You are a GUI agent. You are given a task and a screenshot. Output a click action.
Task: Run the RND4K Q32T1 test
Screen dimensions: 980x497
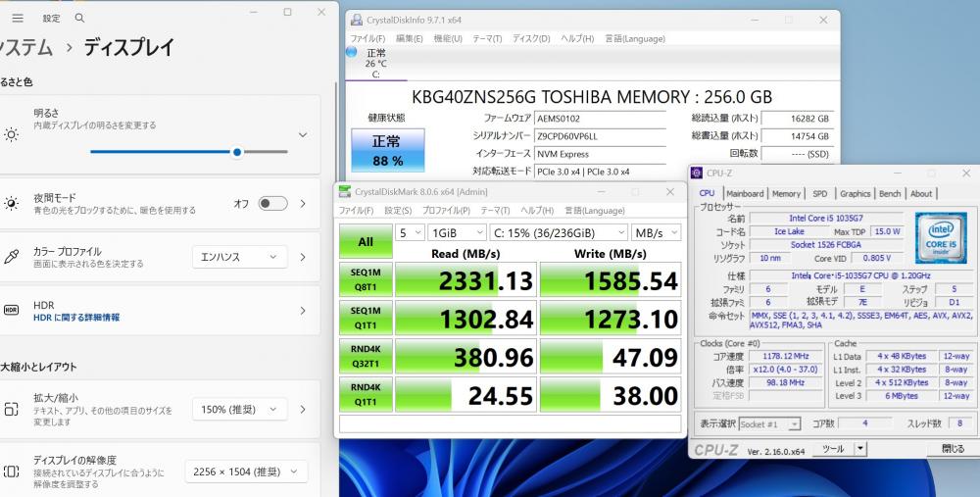tap(366, 356)
